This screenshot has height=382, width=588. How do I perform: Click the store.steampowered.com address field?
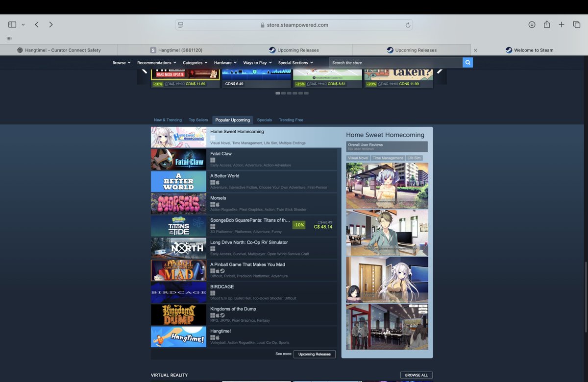[x=294, y=24]
